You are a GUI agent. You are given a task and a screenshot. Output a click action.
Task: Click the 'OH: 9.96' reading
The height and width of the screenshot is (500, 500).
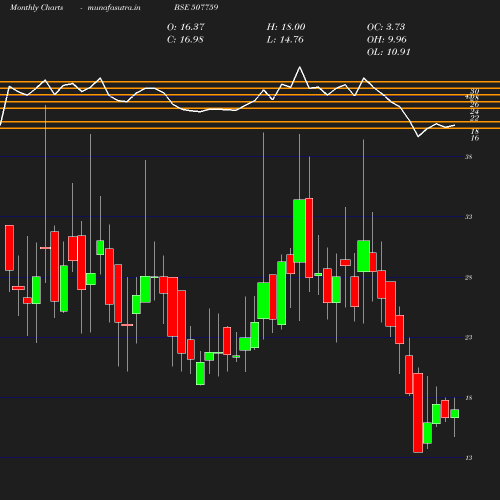[387, 40]
